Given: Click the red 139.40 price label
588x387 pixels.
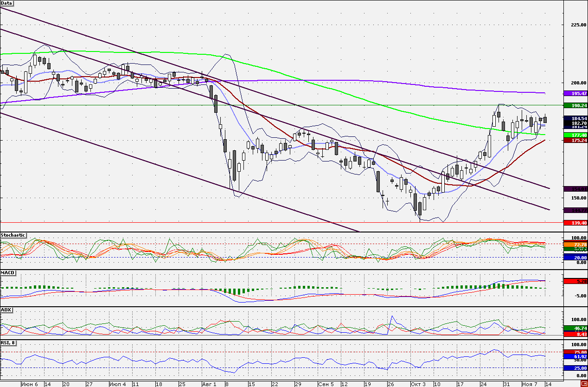Looking at the screenshot, I should tap(575, 223).
